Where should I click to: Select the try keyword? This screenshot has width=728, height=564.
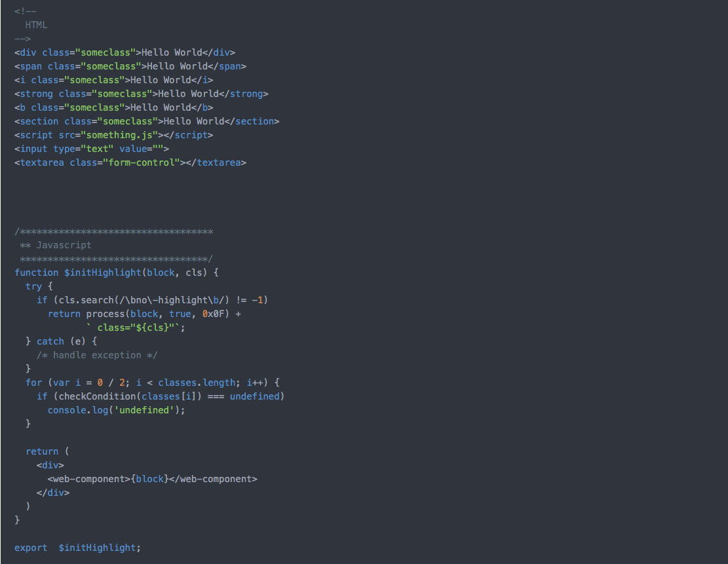click(33, 286)
